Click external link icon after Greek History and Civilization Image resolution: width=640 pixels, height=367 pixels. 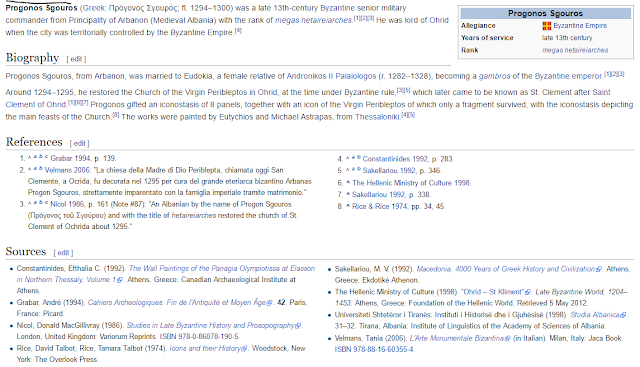599,270
